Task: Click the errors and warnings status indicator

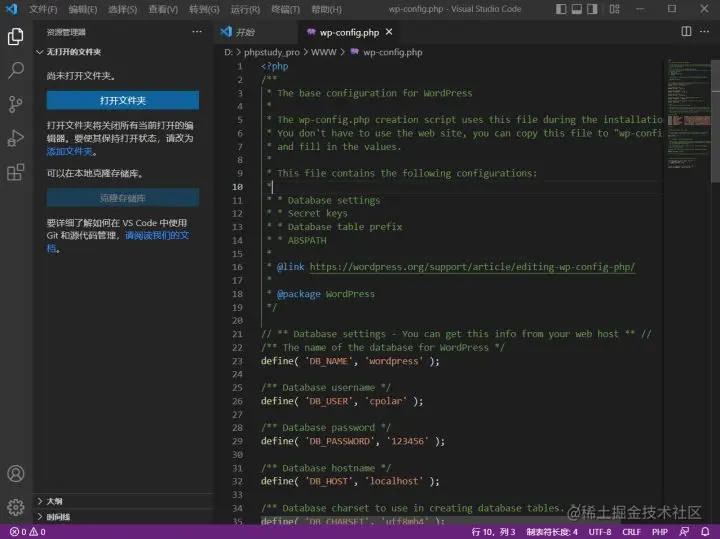Action: (28, 532)
